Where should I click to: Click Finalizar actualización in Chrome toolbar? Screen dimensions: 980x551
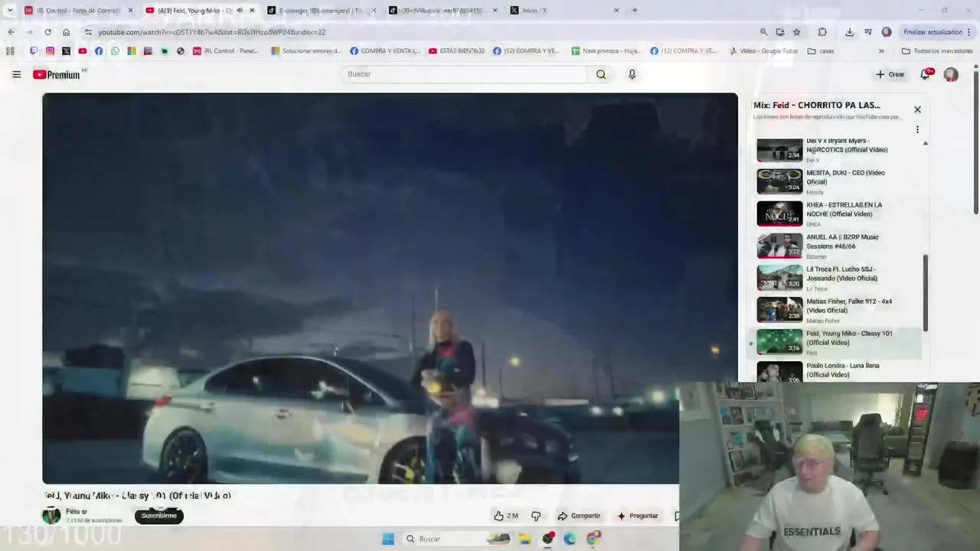[x=937, y=32]
